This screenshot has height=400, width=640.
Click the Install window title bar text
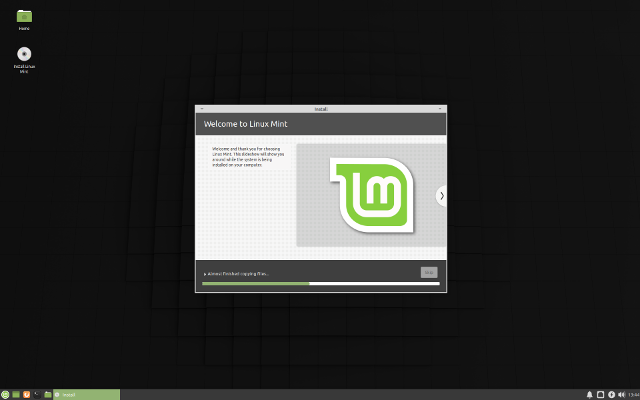321,109
